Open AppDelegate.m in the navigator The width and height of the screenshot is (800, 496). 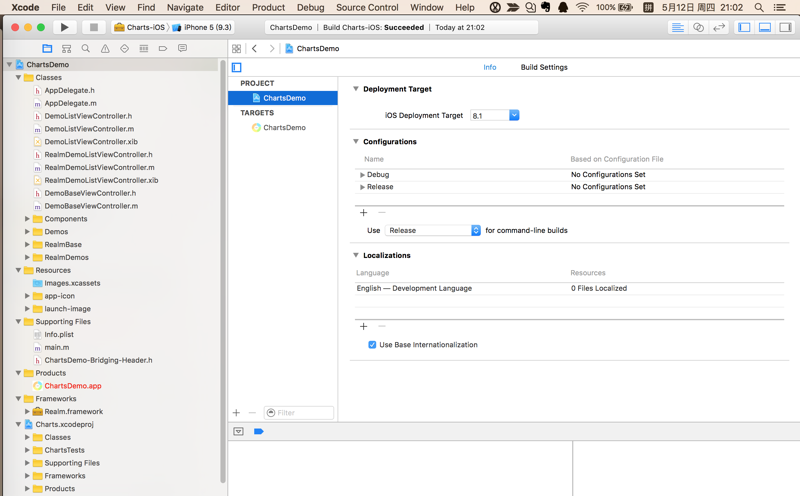pyautogui.click(x=70, y=103)
